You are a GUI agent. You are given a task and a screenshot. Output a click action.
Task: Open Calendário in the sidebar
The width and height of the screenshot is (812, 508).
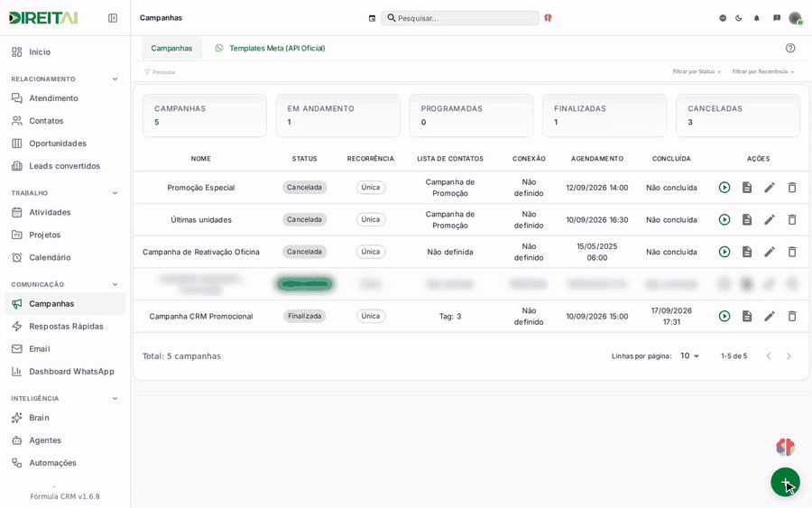point(65,257)
